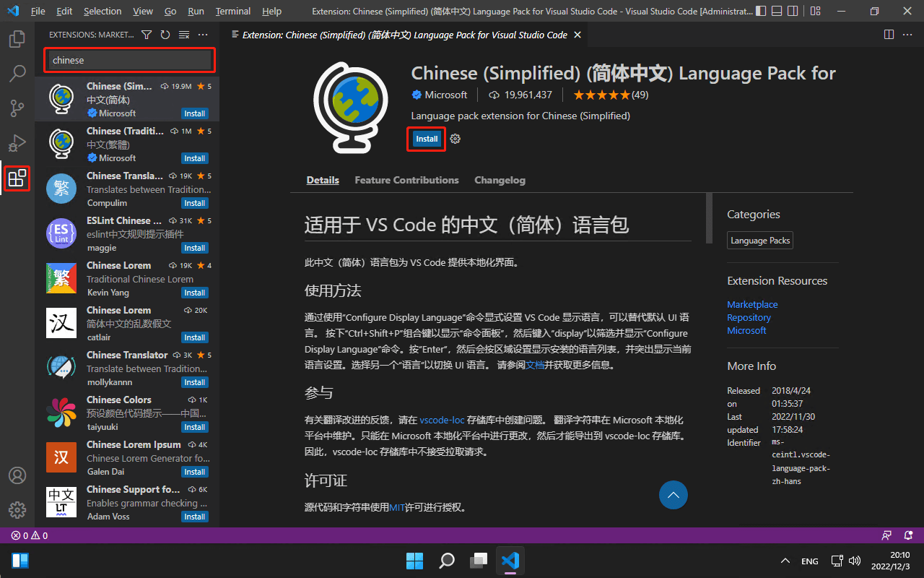Select the Chinese Colors extension icon
The image size is (924, 578).
[x=61, y=413]
